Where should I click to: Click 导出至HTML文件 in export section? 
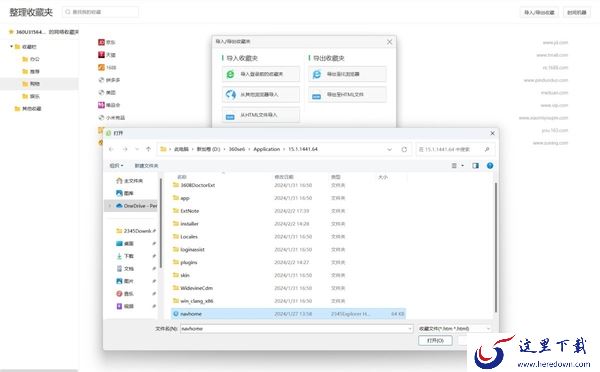pos(347,94)
